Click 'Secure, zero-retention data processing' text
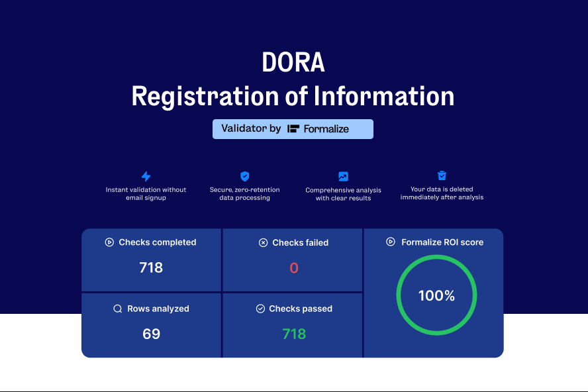The image size is (588, 392). pos(244,193)
